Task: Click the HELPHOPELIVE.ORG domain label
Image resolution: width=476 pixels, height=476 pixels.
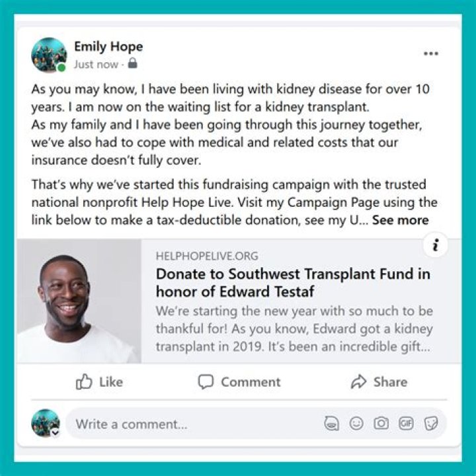Action: (207, 256)
